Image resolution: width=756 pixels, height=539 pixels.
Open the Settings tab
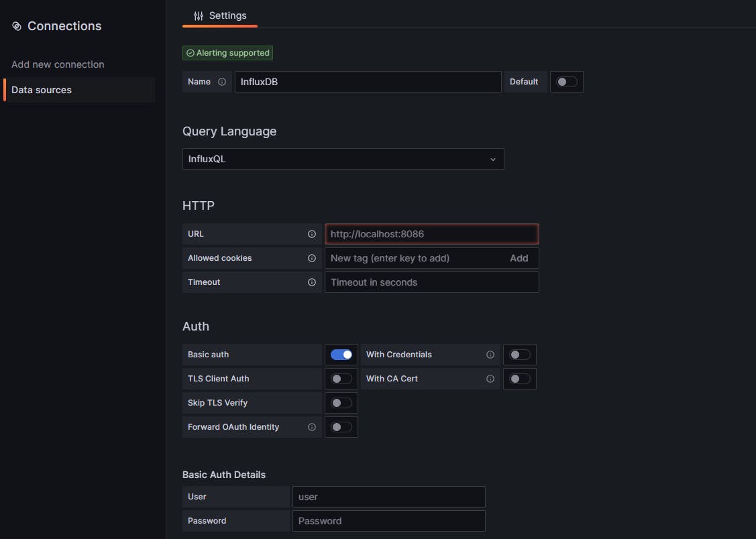pos(220,16)
